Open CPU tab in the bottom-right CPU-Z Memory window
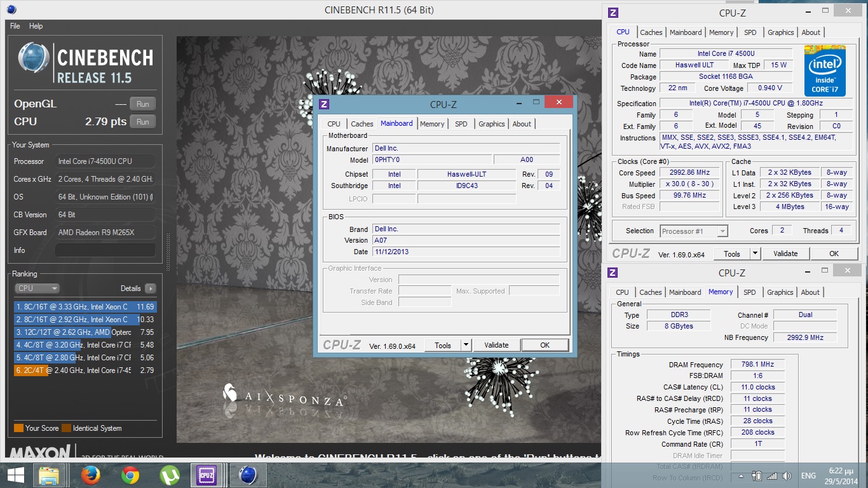The image size is (868, 488). point(622,292)
